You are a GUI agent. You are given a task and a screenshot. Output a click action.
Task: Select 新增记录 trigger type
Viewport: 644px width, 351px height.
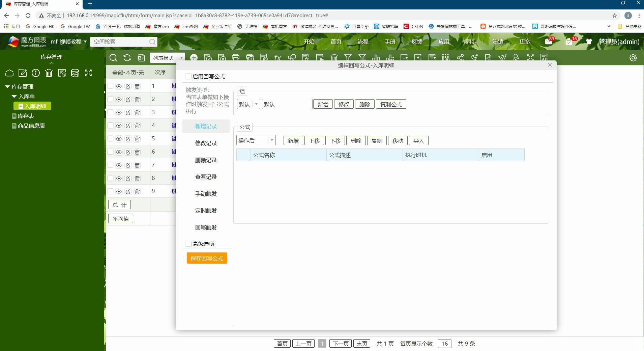coord(206,126)
